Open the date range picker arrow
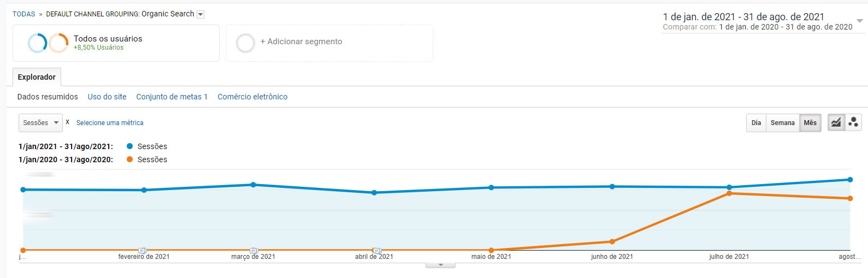 859,21
